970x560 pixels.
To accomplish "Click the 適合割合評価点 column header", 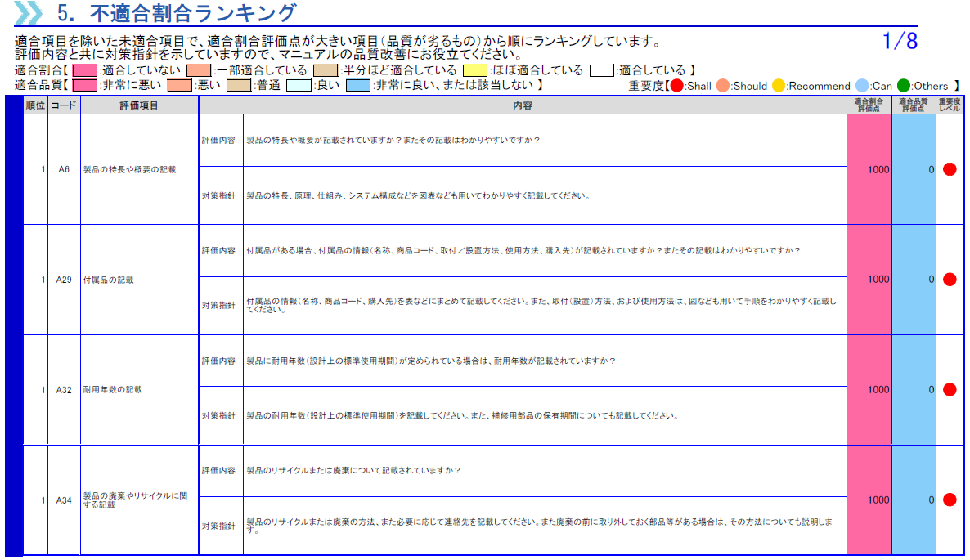I will tap(869, 105).
